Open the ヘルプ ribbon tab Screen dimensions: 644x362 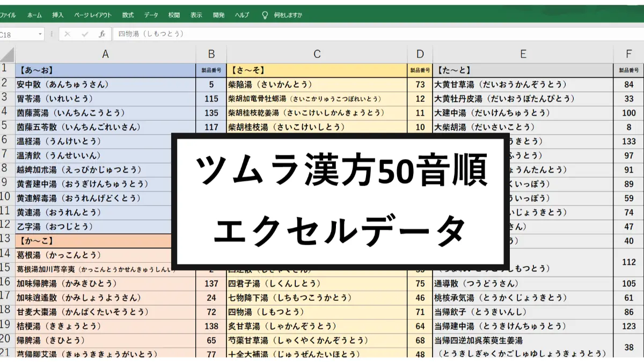click(242, 16)
